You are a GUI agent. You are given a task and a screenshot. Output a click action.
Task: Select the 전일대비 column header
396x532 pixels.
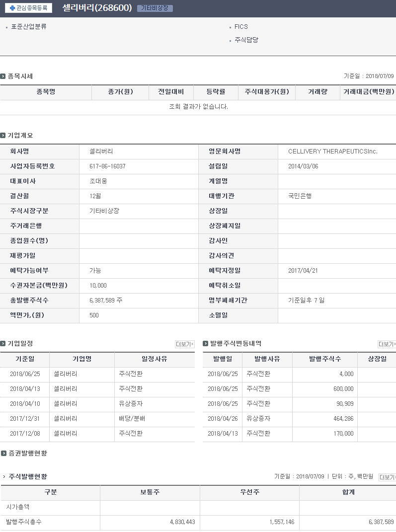[x=171, y=92]
